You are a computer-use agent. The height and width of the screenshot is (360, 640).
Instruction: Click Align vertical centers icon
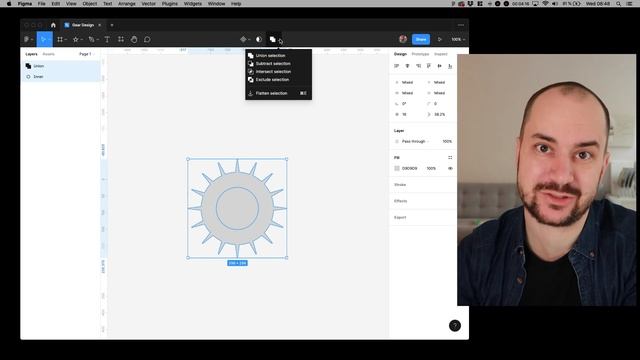coord(440,66)
